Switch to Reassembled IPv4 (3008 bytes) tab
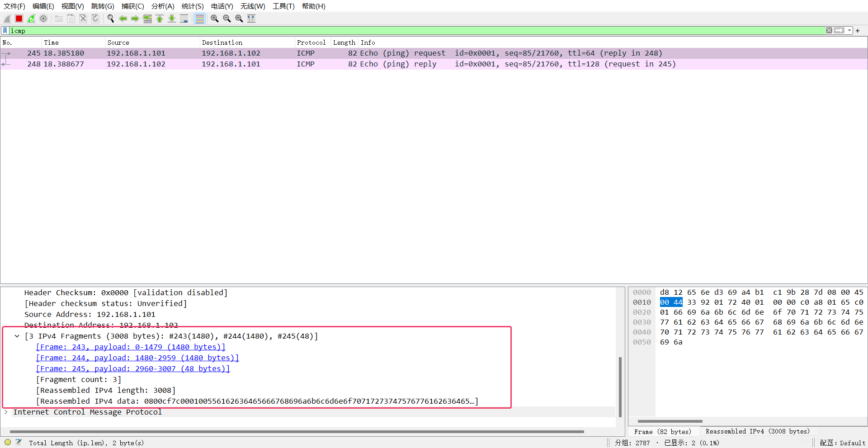The image size is (868, 448). [758, 432]
